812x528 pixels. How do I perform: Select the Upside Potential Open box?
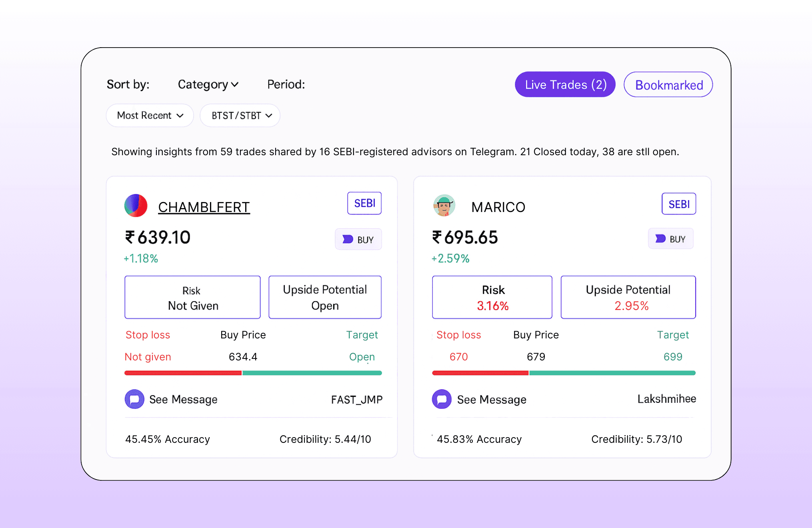(325, 297)
